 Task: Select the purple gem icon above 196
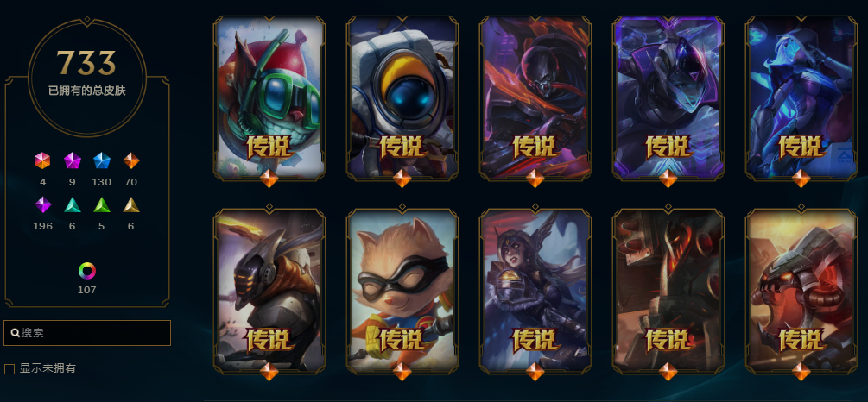(42, 204)
